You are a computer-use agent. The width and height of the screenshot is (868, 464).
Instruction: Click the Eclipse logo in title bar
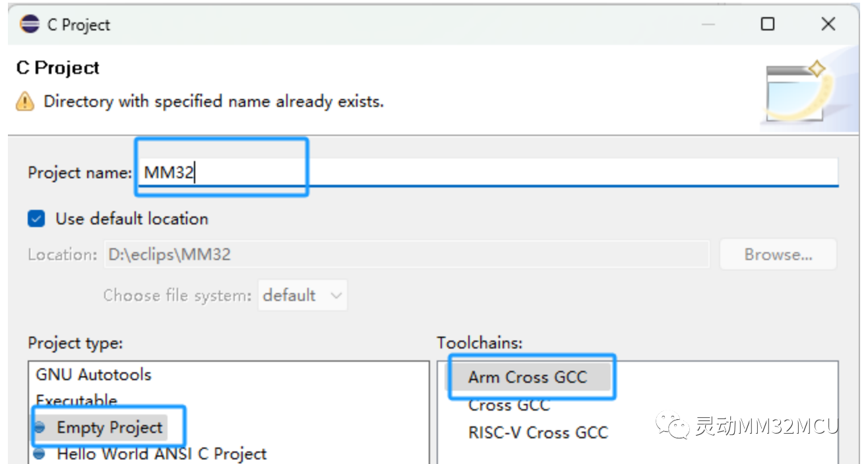pos(30,25)
